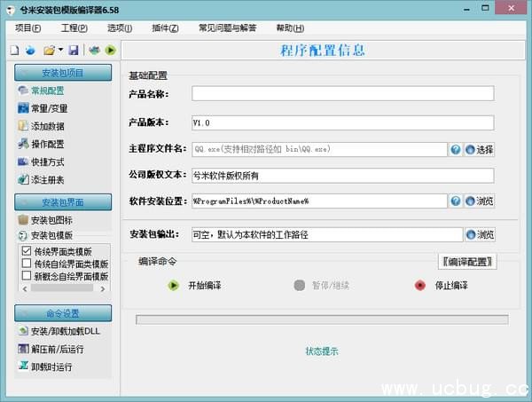
Task: Enable the 新概念自绘界面模版 checkbox
Action: 26,277
